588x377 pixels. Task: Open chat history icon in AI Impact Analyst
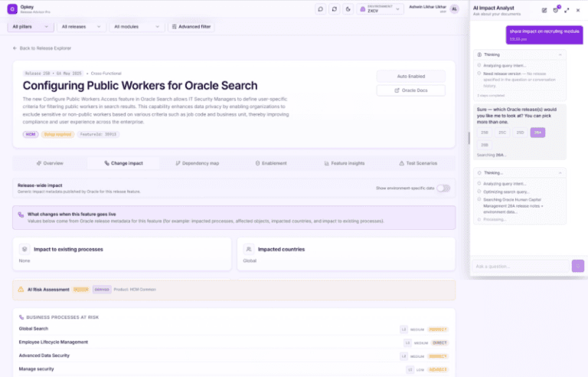(x=556, y=10)
